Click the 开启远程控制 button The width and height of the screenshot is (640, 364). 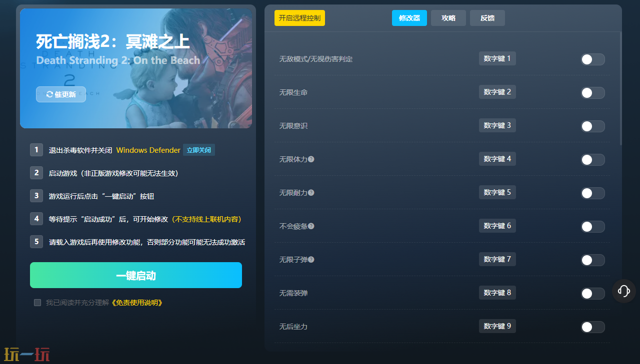(299, 18)
